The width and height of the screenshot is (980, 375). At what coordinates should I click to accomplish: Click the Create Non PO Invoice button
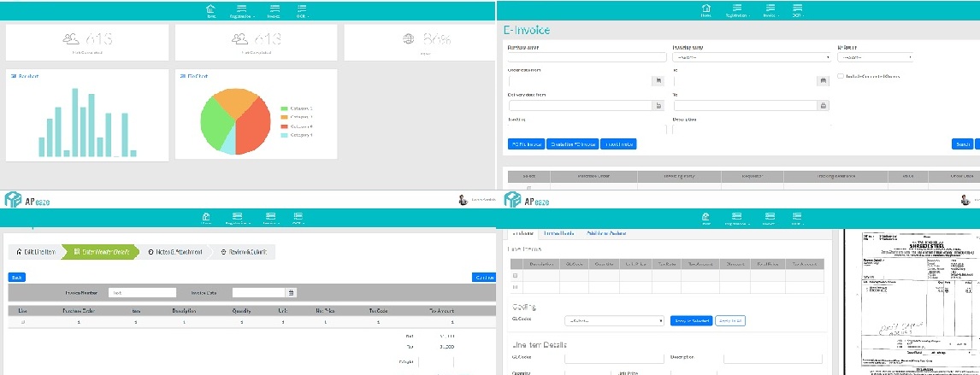click(572, 144)
